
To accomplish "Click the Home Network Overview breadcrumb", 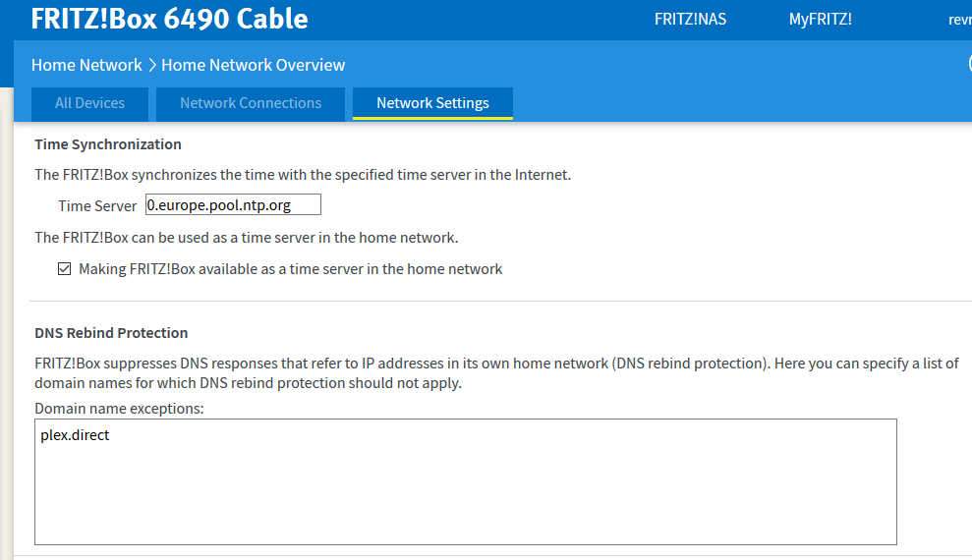I will click(x=253, y=65).
